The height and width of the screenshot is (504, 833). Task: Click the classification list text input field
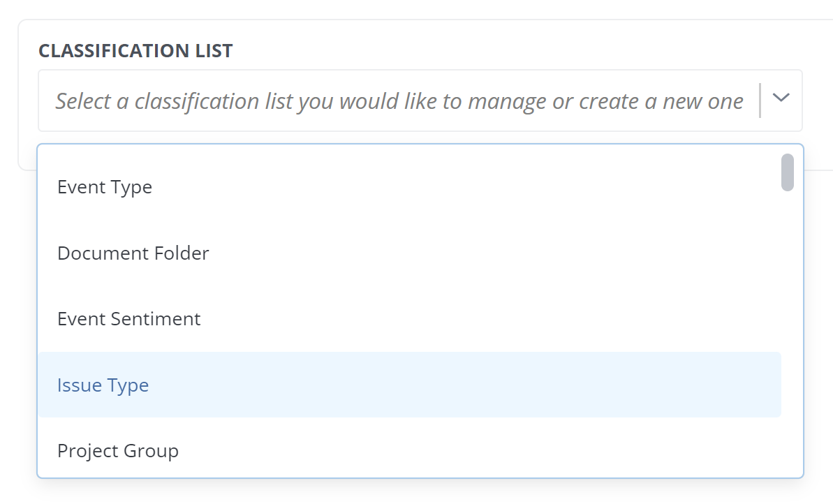349,101
